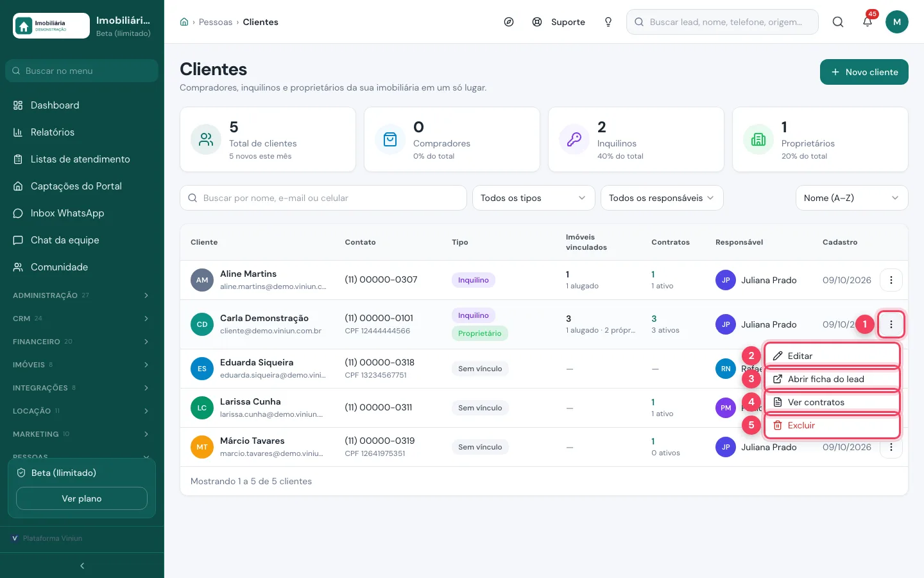Go to Dashboard in the sidebar
The height and width of the screenshot is (578, 924).
tap(82, 105)
